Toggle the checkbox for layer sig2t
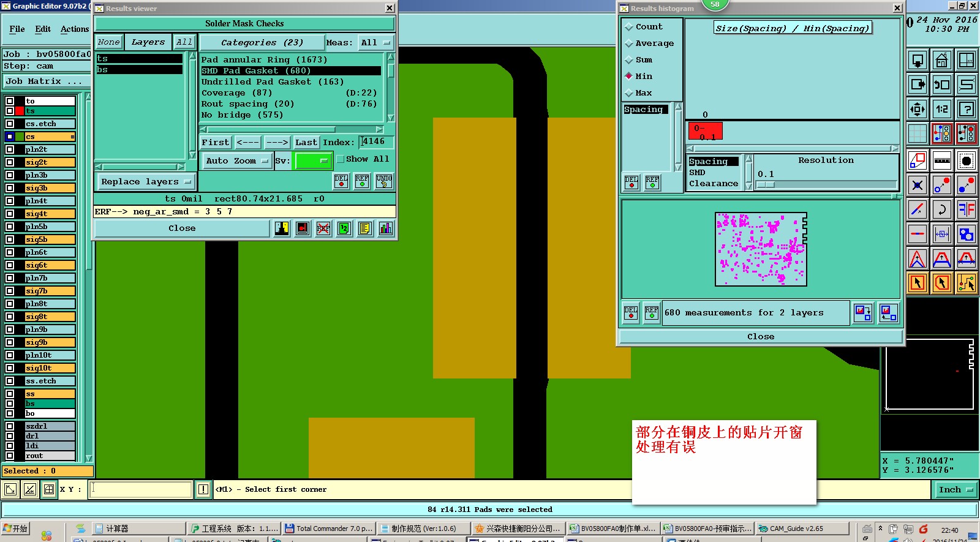The height and width of the screenshot is (542, 980). (10, 162)
